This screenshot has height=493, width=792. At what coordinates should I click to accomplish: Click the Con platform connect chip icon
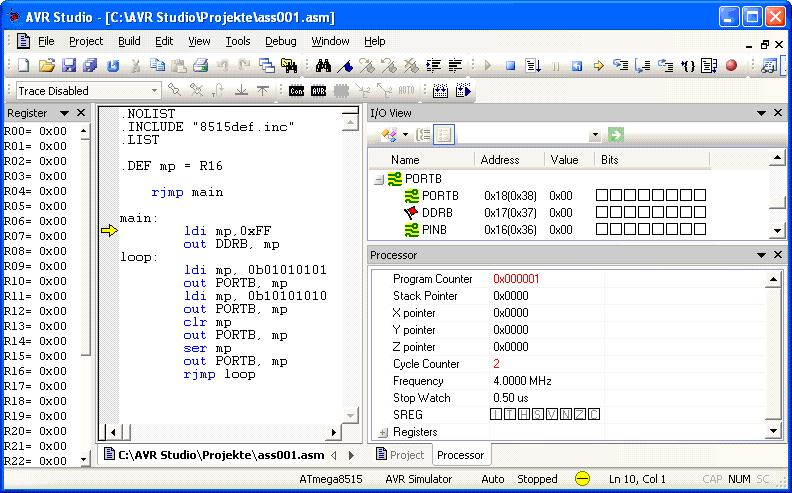pyautogui.click(x=296, y=91)
